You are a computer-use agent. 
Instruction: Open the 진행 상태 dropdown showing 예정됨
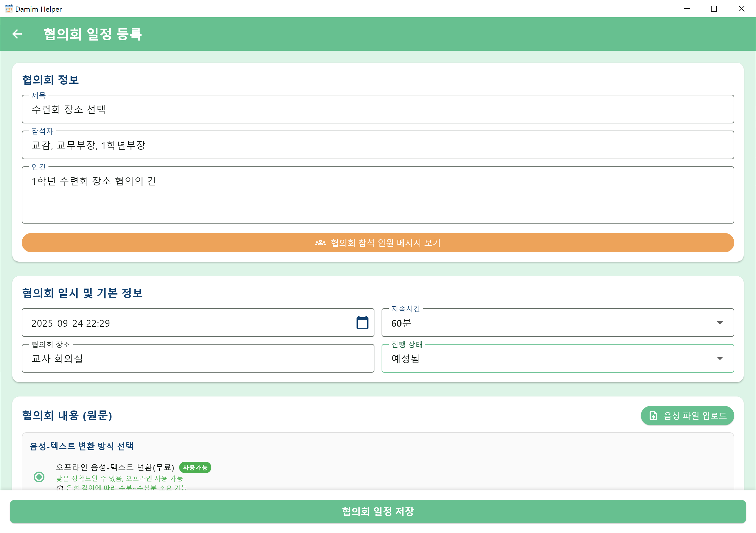pyautogui.click(x=557, y=359)
